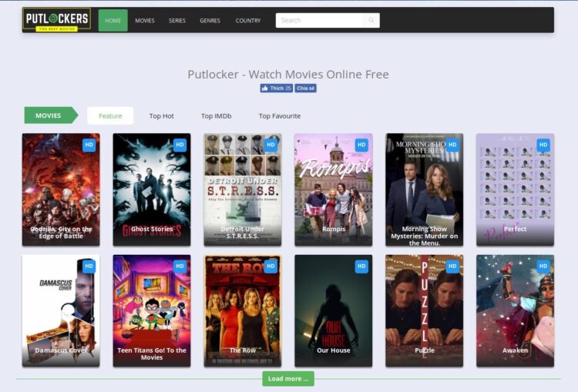Open the Ghost Stories movie poster
The image size is (578, 392).
point(152,189)
